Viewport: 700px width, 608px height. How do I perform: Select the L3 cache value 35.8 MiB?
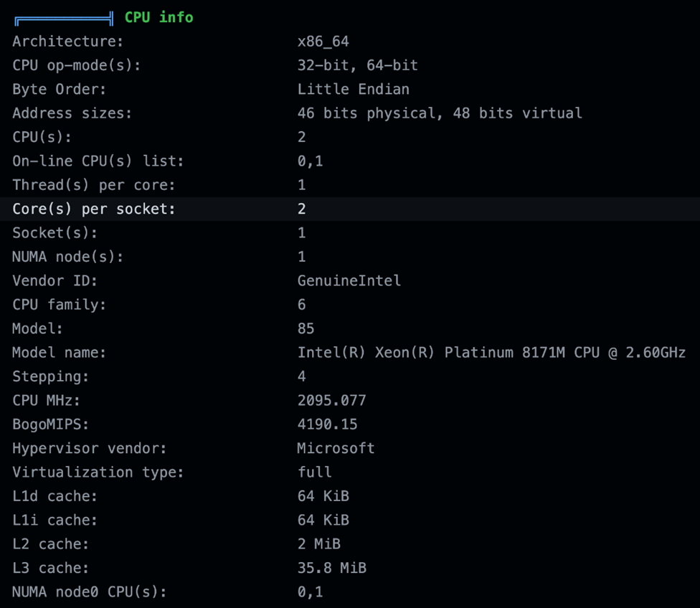pyautogui.click(x=331, y=568)
